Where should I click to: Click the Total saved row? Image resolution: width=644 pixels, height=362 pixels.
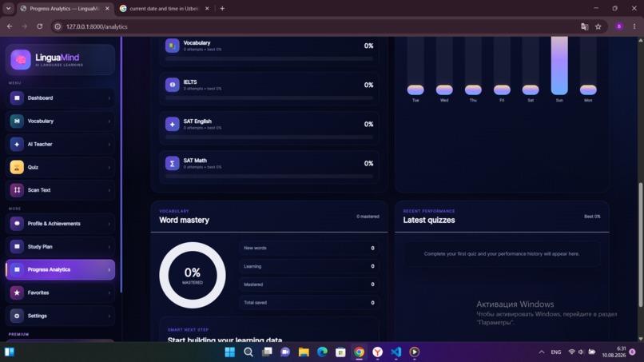point(309,302)
